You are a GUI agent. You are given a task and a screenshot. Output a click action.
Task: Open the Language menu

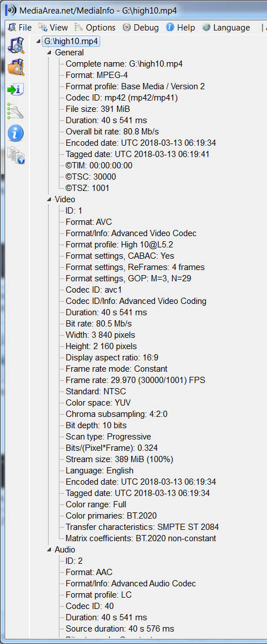[226, 28]
